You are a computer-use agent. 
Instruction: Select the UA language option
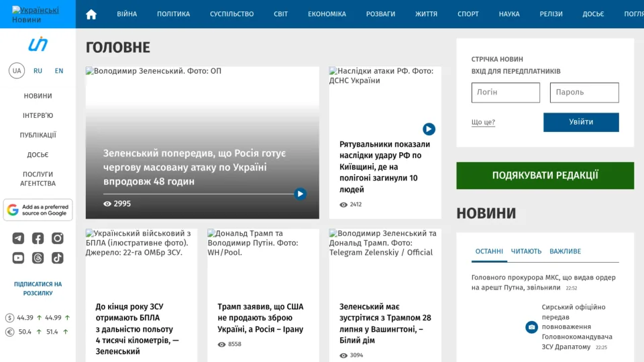click(17, 70)
